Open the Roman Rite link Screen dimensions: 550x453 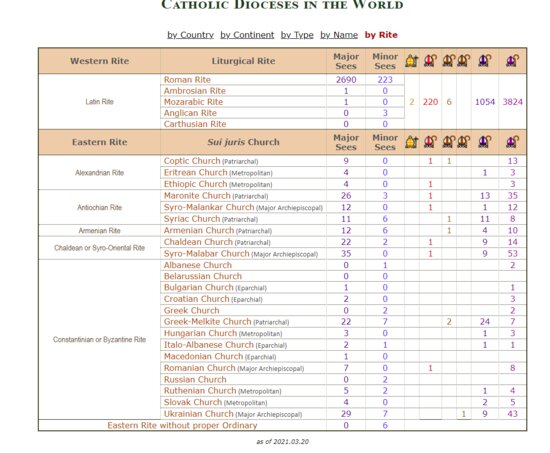coord(187,80)
